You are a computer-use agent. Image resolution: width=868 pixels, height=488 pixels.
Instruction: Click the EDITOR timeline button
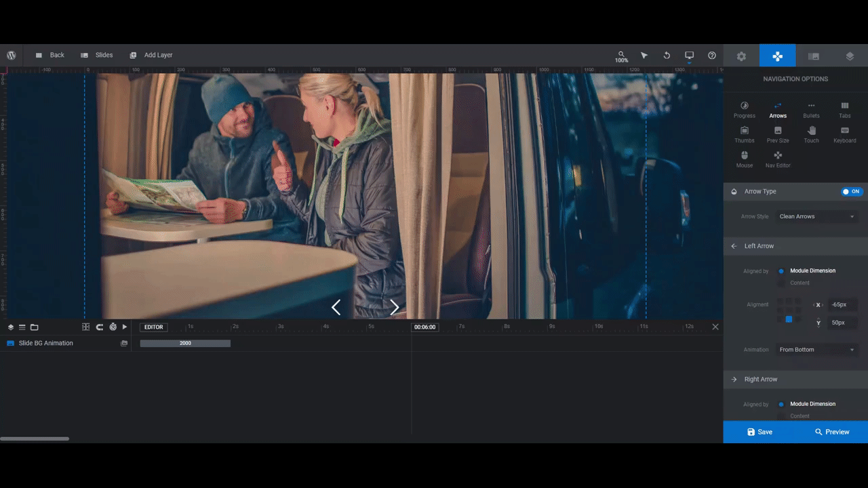[x=154, y=327]
